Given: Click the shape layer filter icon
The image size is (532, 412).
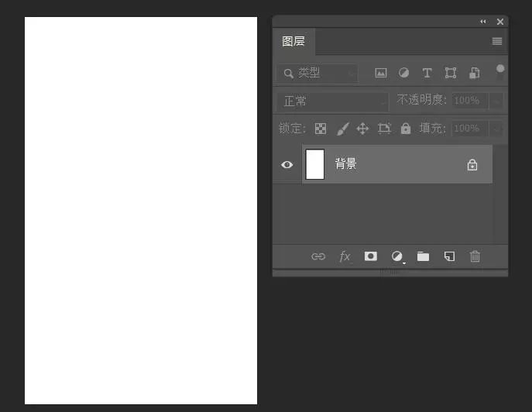Looking at the screenshot, I should [451, 73].
